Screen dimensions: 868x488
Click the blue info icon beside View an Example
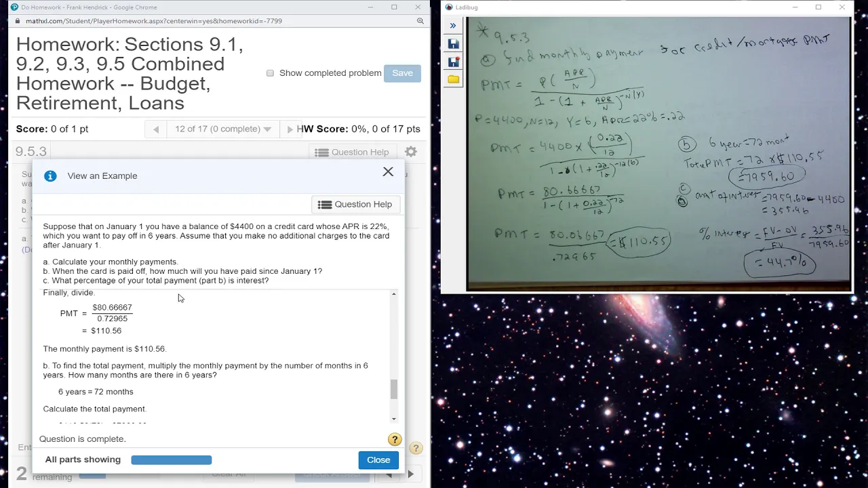click(x=50, y=176)
